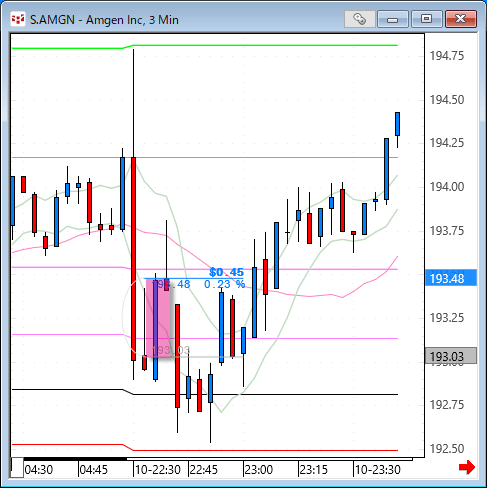
Task: Close the AMGN chart window
Action: click(461, 19)
